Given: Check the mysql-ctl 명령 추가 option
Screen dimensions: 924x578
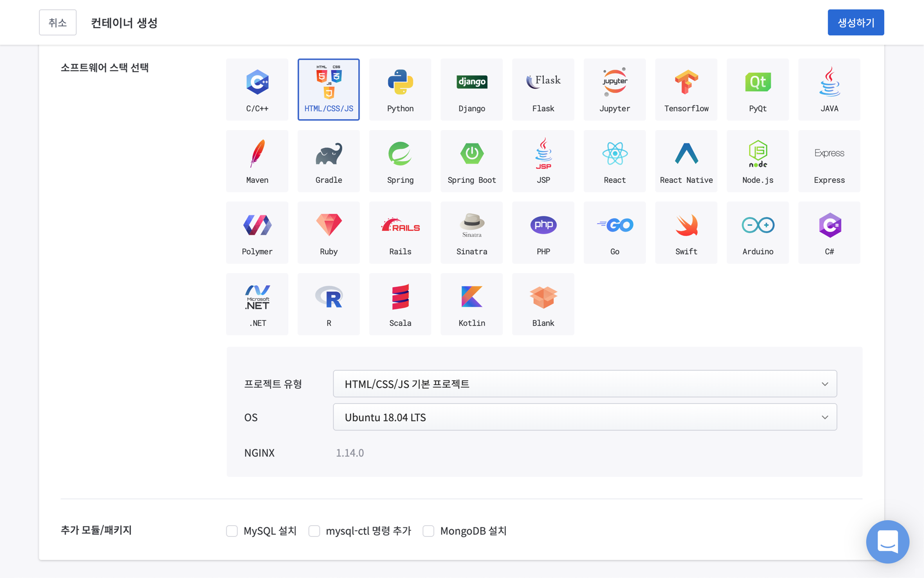Looking at the screenshot, I should [x=314, y=531].
